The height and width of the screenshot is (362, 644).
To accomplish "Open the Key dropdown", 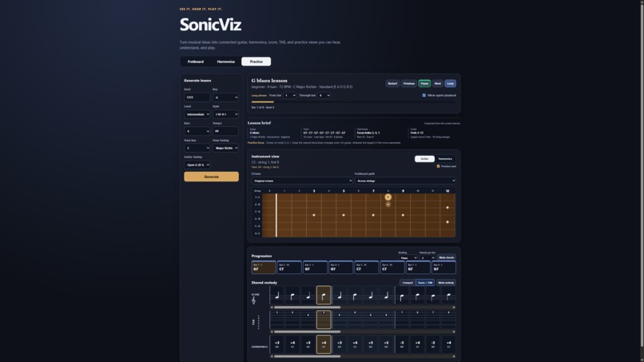I will (x=225, y=97).
